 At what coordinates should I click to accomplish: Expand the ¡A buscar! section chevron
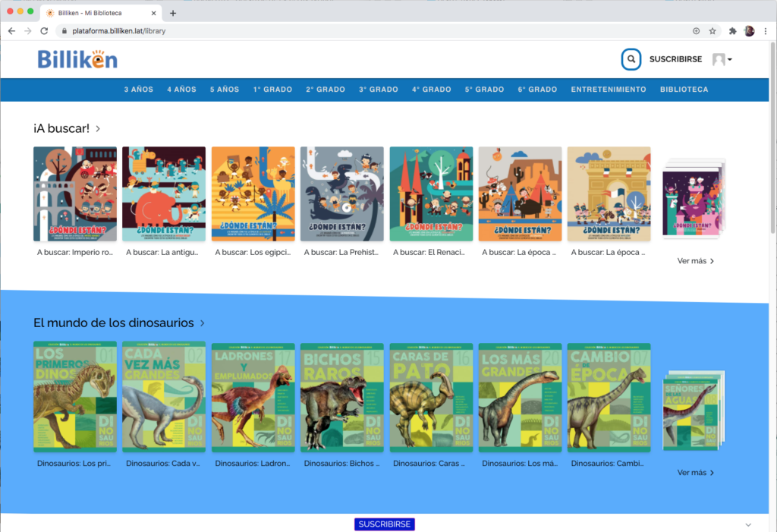click(x=99, y=129)
